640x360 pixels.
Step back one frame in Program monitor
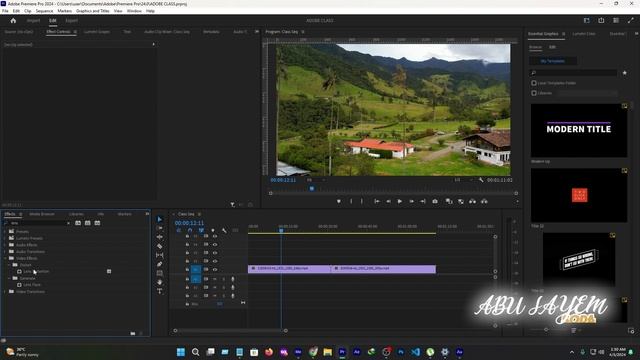tap(389, 201)
